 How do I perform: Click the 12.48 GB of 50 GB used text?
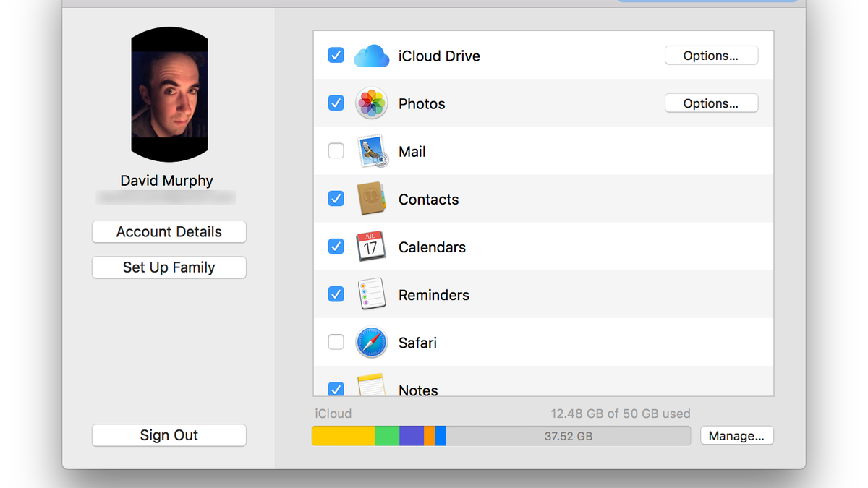621,414
